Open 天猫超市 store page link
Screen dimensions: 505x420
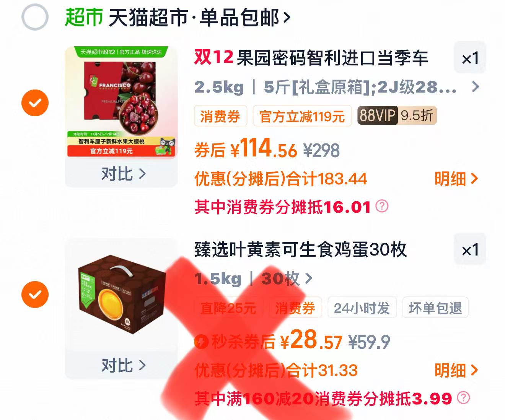pyautogui.click(x=199, y=18)
